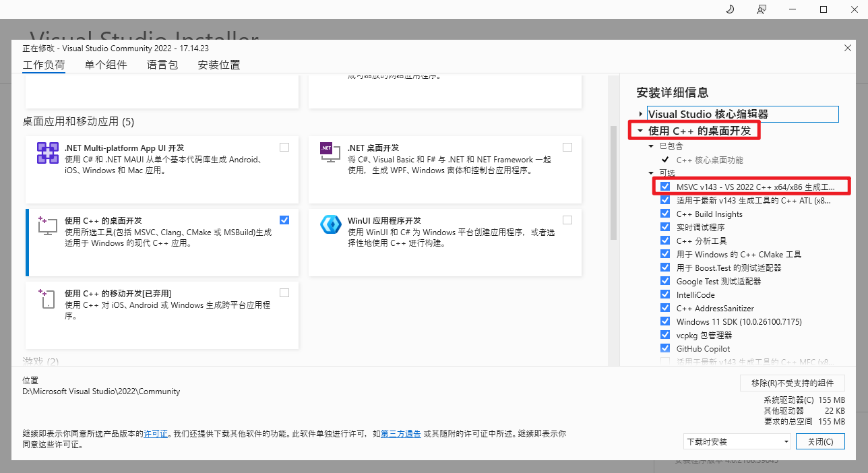868x473 pixels.
Task: Check the .NET 桌面开发 workload checkbox
Action: pyautogui.click(x=567, y=148)
